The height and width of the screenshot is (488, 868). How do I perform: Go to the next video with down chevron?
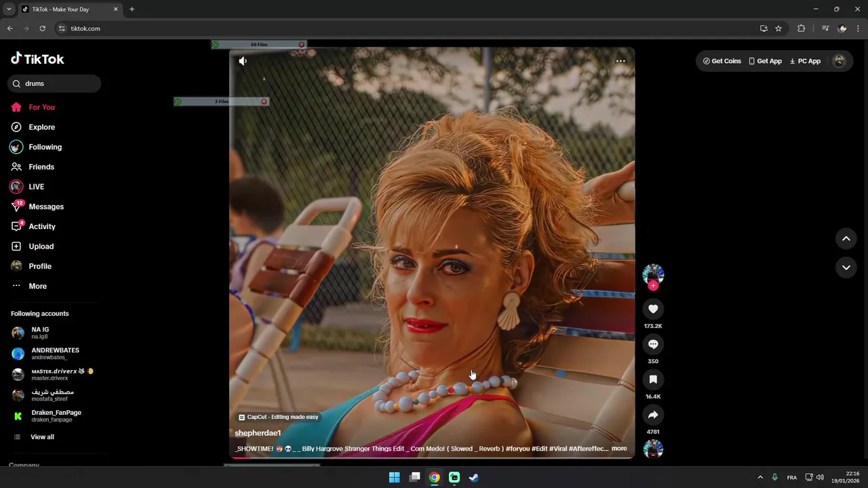(846, 268)
